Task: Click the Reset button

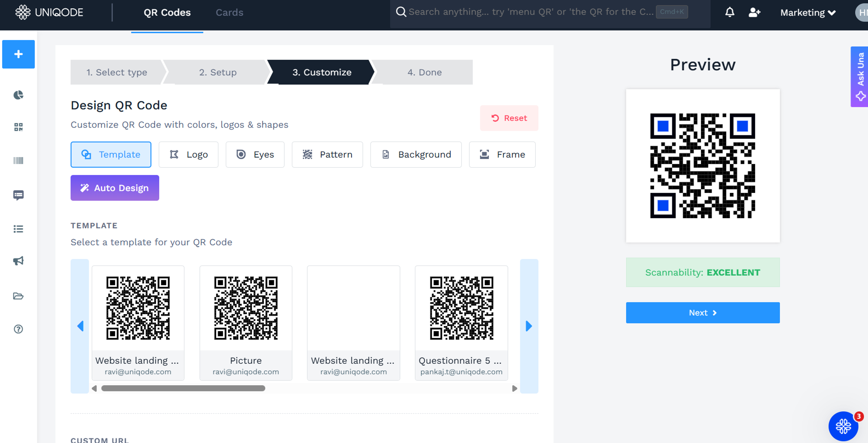Action: click(509, 118)
